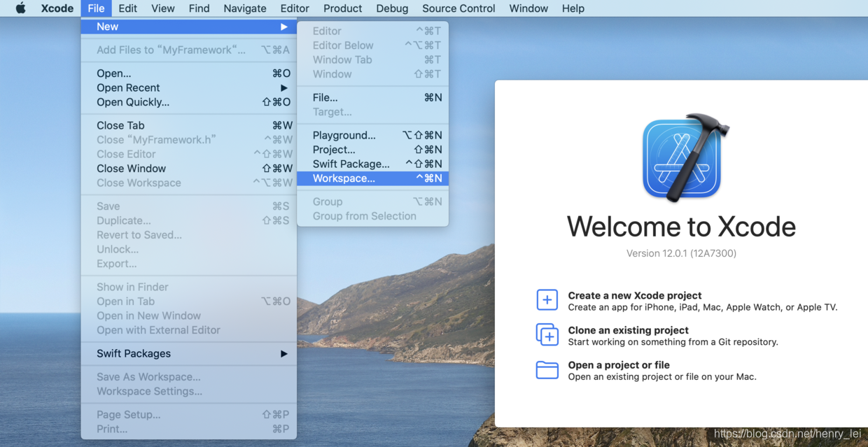The height and width of the screenshot is (447, 868).
Task: Click Target... in New submenu
Action: click(372, 112)
